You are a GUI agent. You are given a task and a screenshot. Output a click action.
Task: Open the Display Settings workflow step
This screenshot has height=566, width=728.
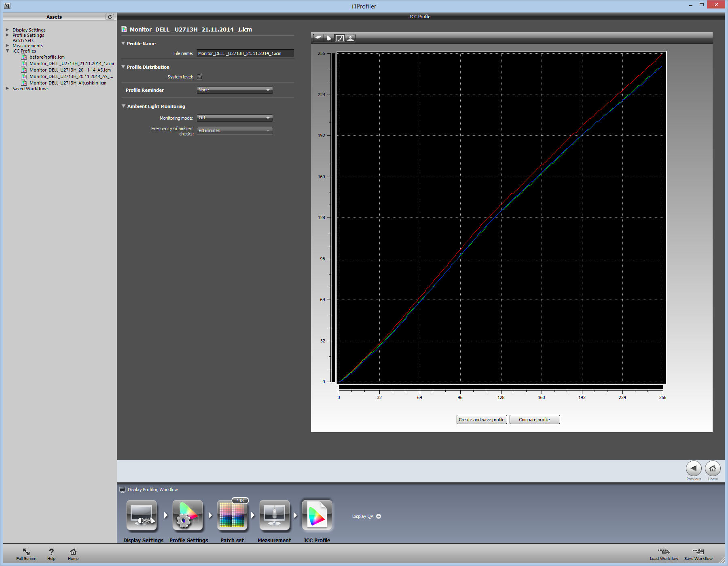(x=142, y=515)
